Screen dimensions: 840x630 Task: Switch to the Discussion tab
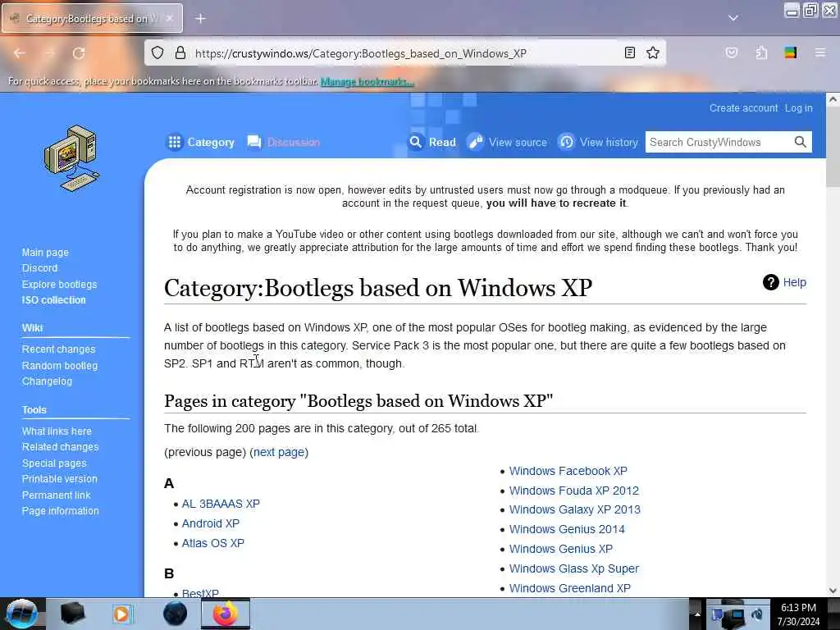click(283, 142)
